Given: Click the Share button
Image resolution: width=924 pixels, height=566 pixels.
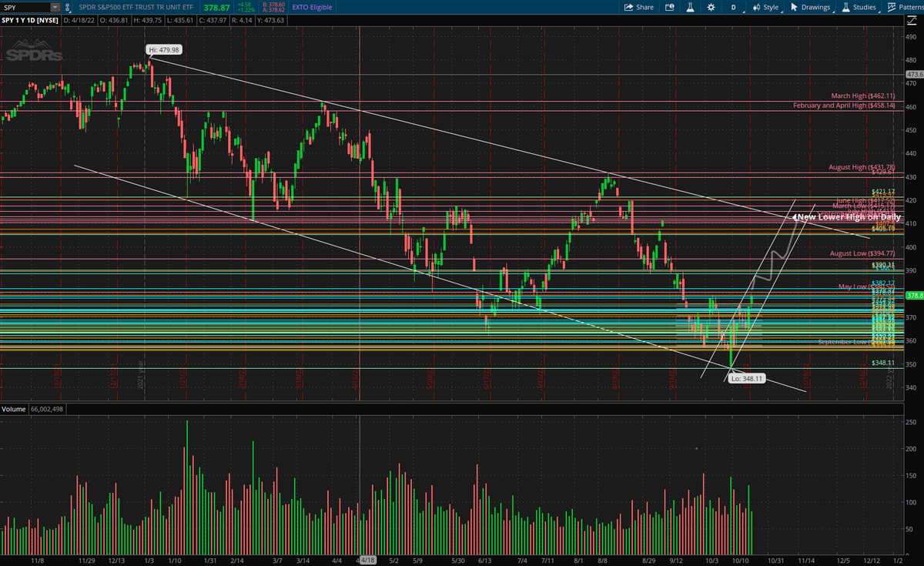Looking at the screenshot, I should 638,7.
